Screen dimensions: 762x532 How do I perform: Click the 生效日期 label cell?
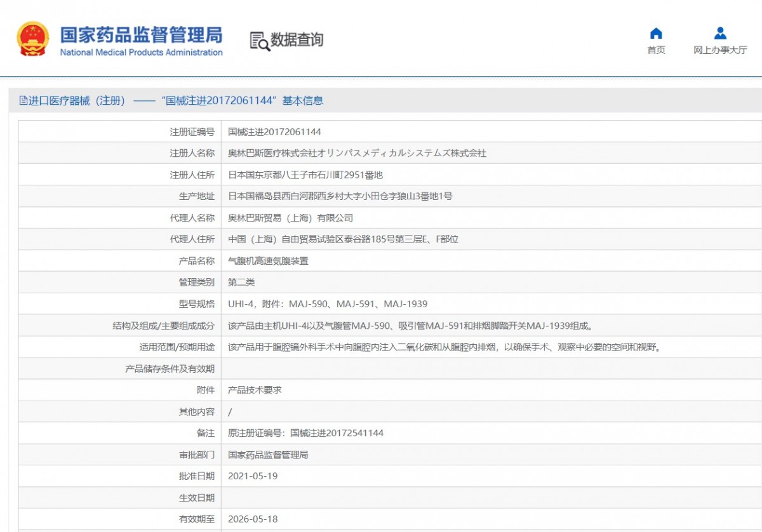click(120, 498)
